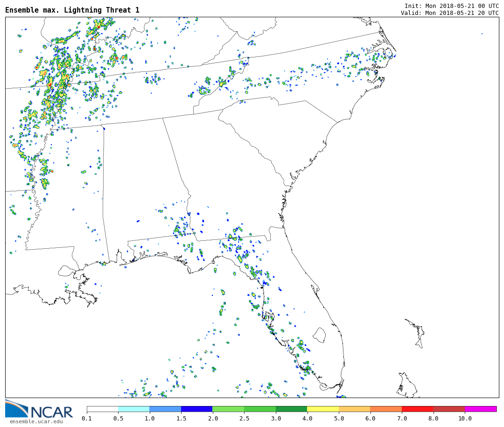Click the dark green 3.0–4.0 swatch
The height and width of the screenshot is (427, 504).
(x=291, y=409)
